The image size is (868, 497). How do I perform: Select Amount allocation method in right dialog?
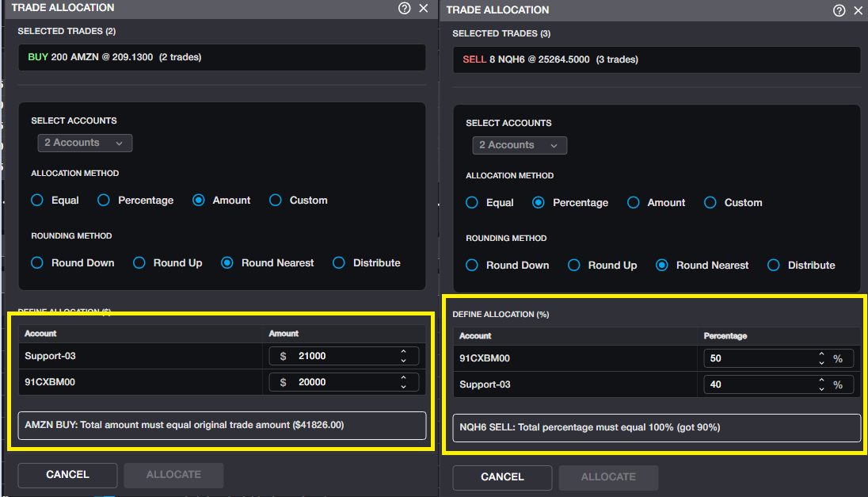634,203
